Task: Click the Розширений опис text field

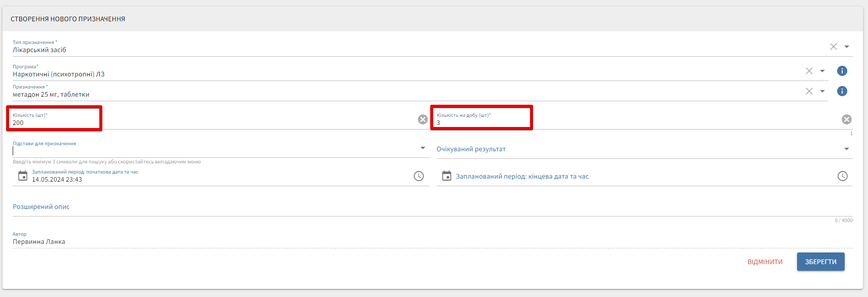Action: click(x=431, y=207)
